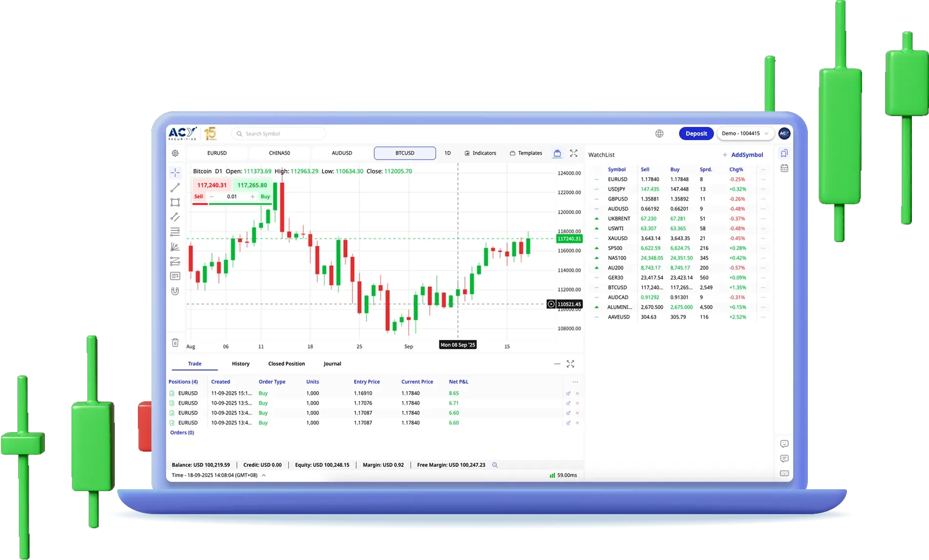Expand the chart to fullscreen
This screenshot has width=929, height=560.
pyautogui.click(x=573, y=153)
